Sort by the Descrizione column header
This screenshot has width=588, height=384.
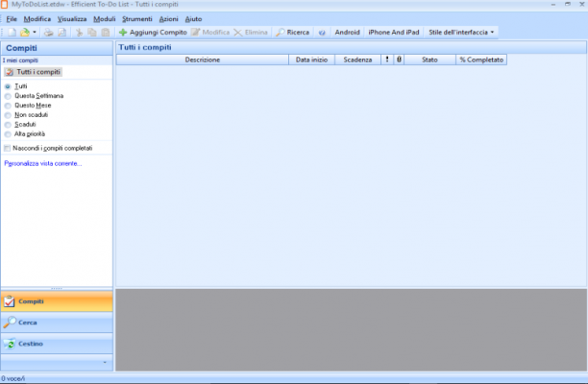203,60
